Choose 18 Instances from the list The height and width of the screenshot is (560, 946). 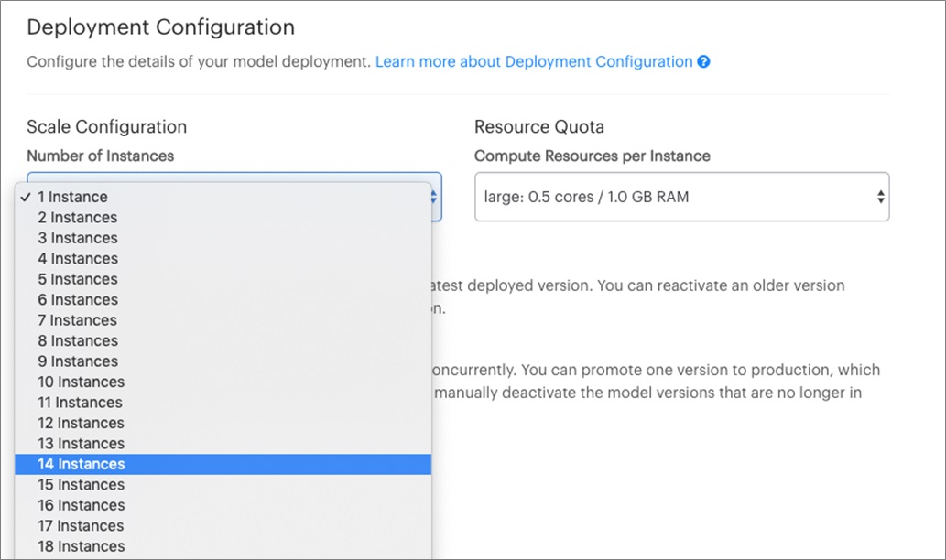point(223,546)
